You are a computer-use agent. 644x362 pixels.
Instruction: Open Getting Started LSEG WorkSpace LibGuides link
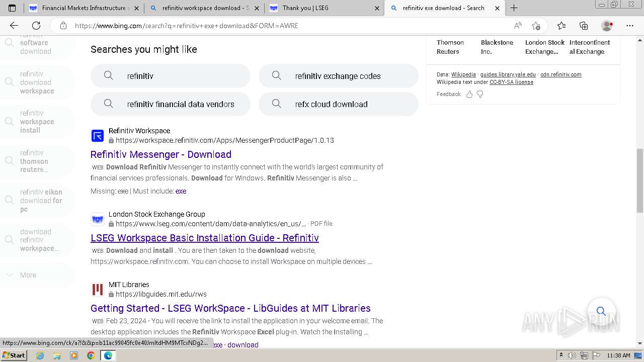230,308
